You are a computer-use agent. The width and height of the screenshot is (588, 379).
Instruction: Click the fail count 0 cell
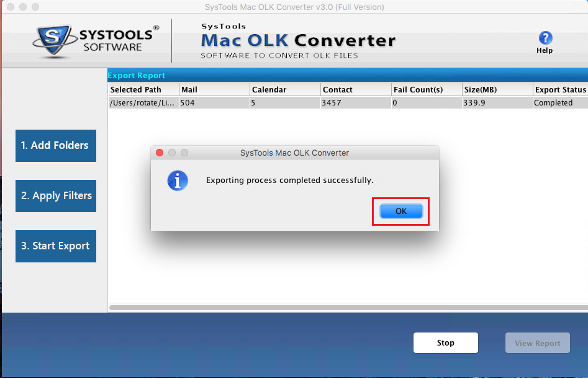point(427,103)
